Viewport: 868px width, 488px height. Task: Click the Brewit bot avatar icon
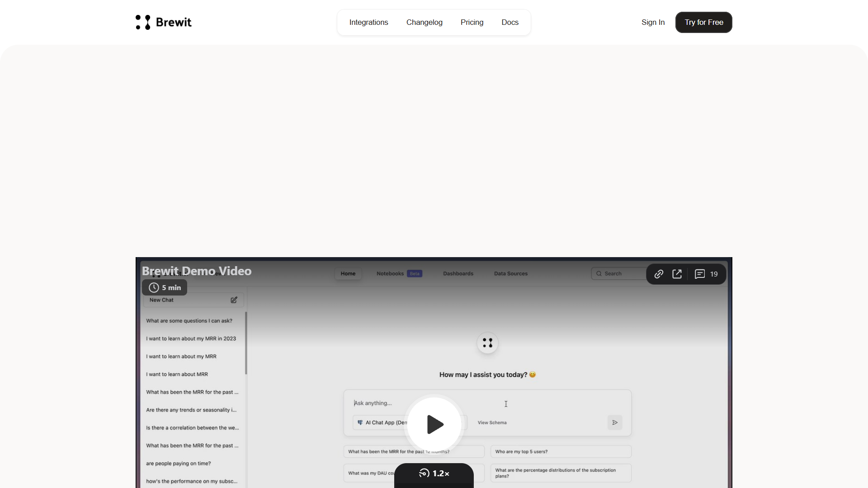[x=487, y=343]
